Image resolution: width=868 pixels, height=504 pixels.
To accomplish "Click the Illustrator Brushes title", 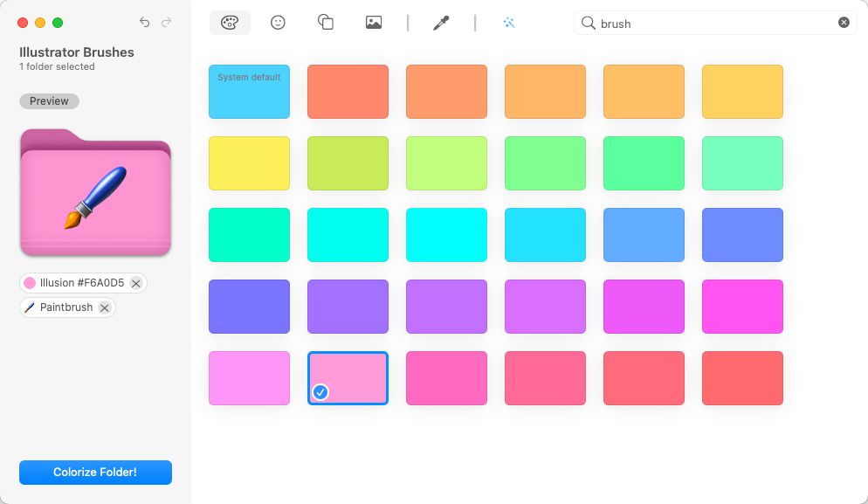I will pyautogui.click(x=76, y=52).
